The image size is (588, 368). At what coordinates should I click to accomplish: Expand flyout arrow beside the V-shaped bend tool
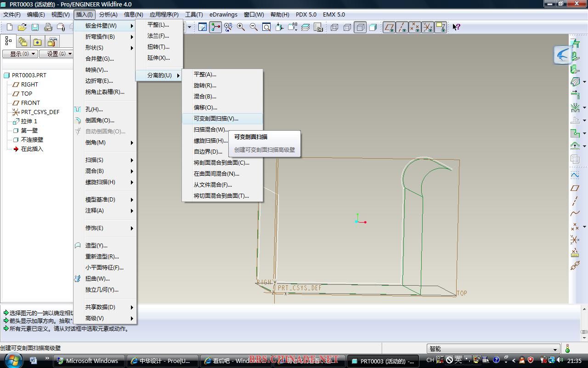(584, 108)
